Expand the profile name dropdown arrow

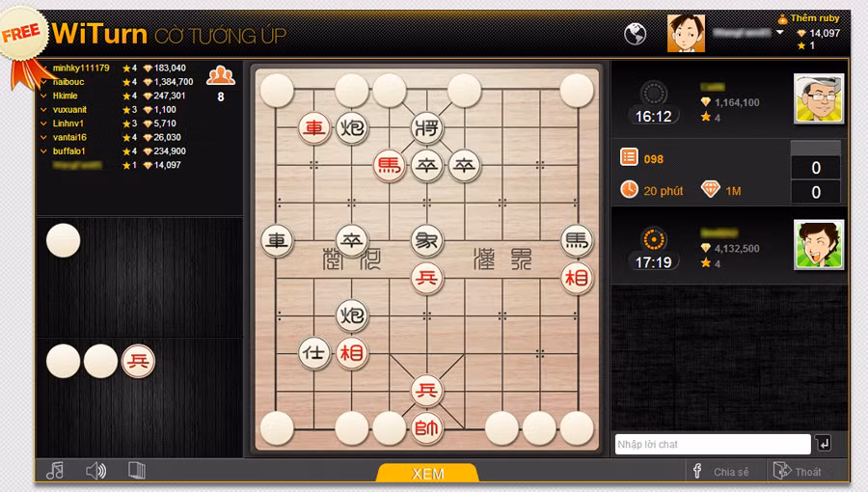pyautogui.click(x=780, y=32)
